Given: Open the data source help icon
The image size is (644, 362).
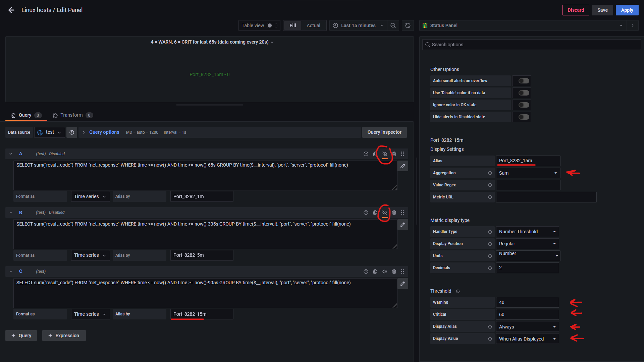Looking at the screenshot, I should pos(72,132).
